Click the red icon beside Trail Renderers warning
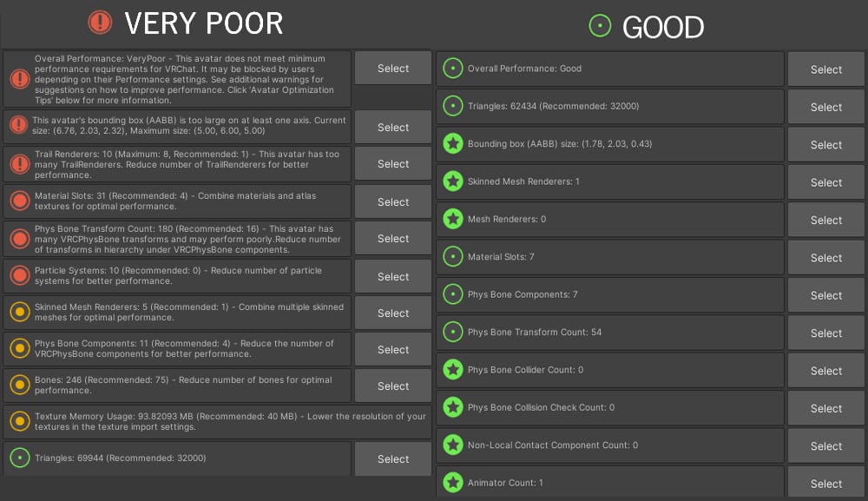This screenshot has height=501, width=868. coord(20,164)
